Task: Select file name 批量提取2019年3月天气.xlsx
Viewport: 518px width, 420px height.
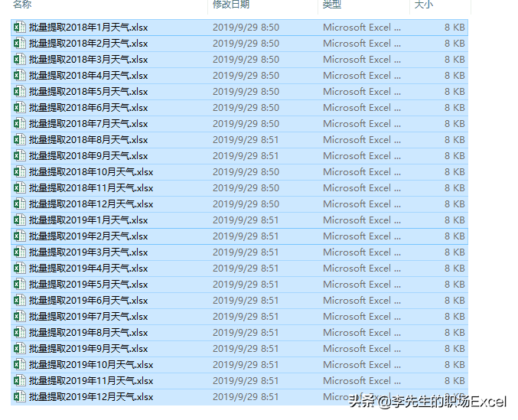Action: coord(88,252)
